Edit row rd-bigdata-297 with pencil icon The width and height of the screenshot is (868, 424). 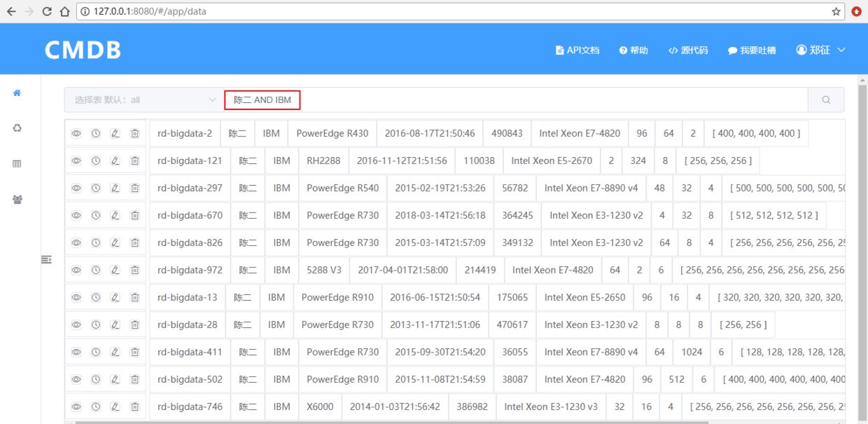115,188
